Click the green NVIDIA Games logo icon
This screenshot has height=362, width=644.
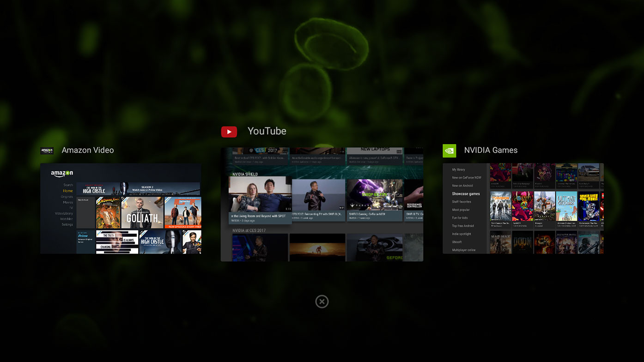click(x=449, y=151)
